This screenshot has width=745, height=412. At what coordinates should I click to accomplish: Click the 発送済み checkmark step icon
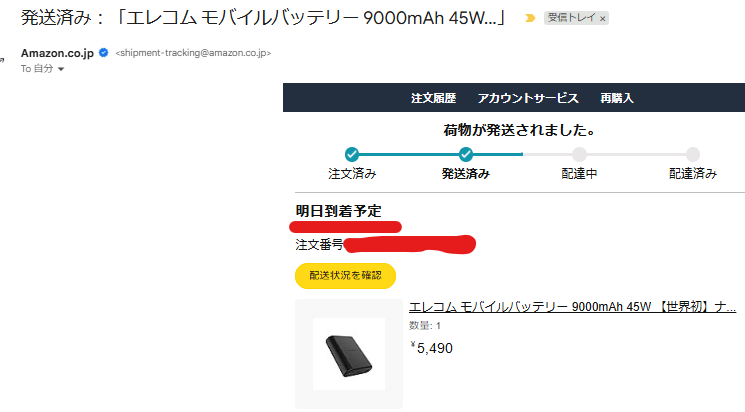tap(466, 154)
